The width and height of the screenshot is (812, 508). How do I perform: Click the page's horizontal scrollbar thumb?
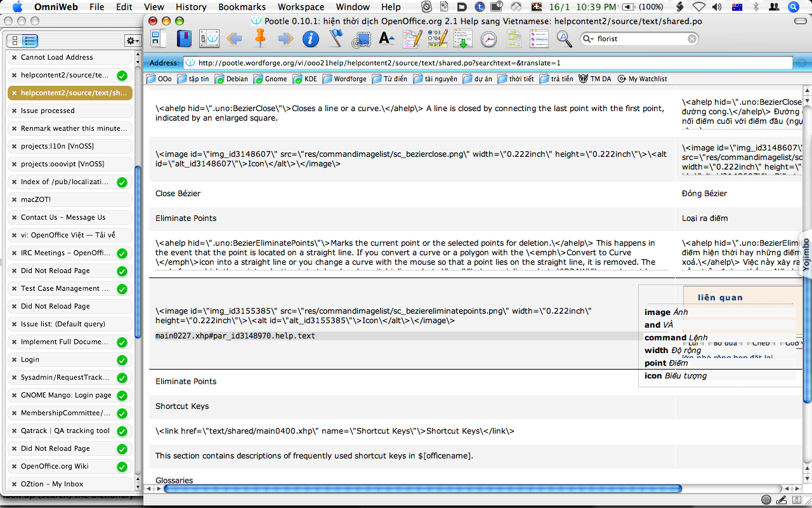(422, 489)
